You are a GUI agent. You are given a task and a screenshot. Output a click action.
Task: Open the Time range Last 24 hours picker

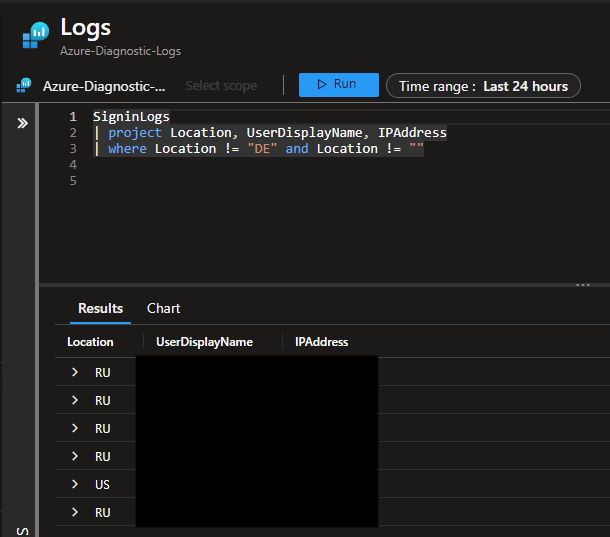(x=483, y=86)
